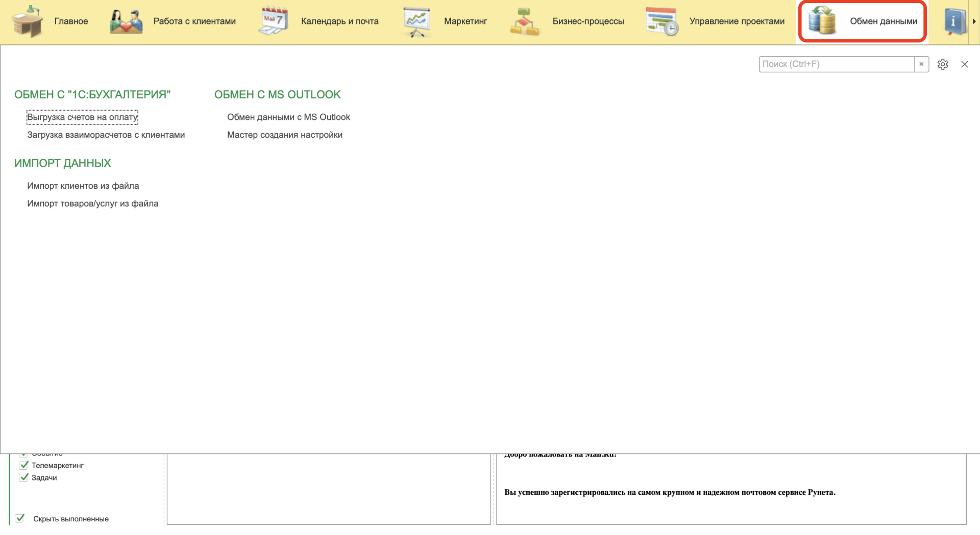The width and height of the screenshot is (980, 535).
Task: Disable Скрыть выполненные checkbox
Action: click(20, 519)
